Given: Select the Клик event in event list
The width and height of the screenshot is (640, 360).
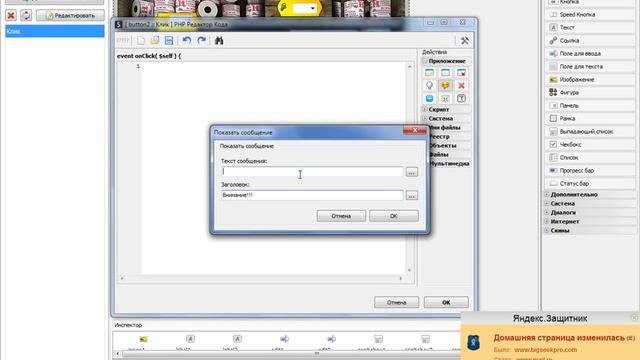Looking at the screenshot, I should pos(55,31).
